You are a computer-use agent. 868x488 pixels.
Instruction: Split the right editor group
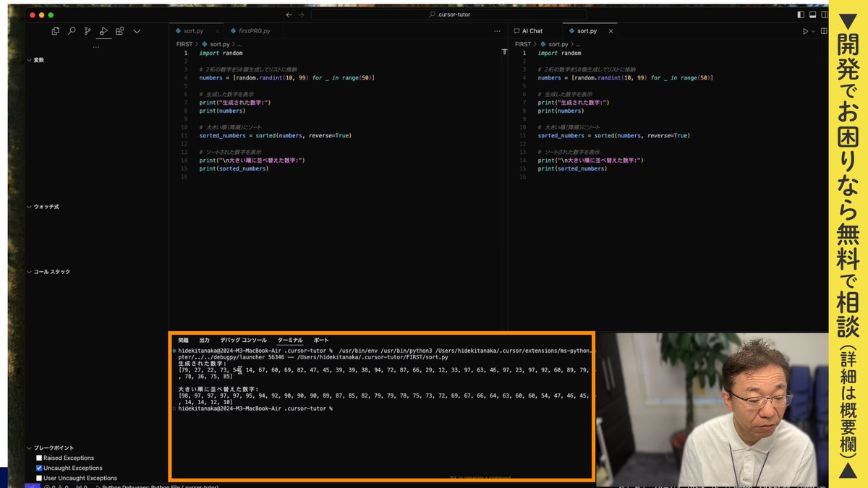pyautogui.click(x=825, y=31)
